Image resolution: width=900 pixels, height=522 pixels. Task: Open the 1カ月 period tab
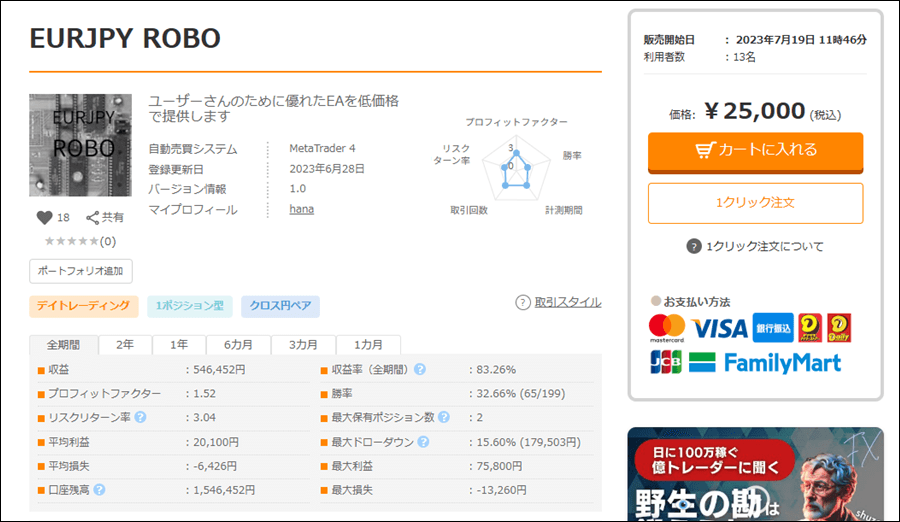(x=368, y=345)
